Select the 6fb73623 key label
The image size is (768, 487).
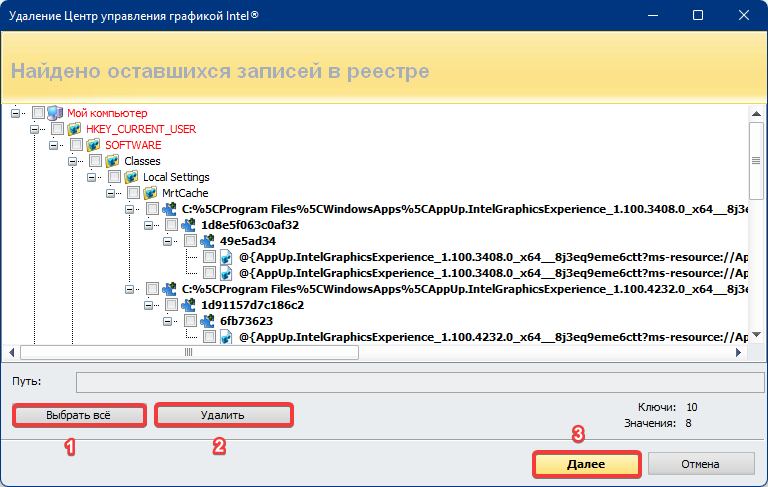click(246, 321)
